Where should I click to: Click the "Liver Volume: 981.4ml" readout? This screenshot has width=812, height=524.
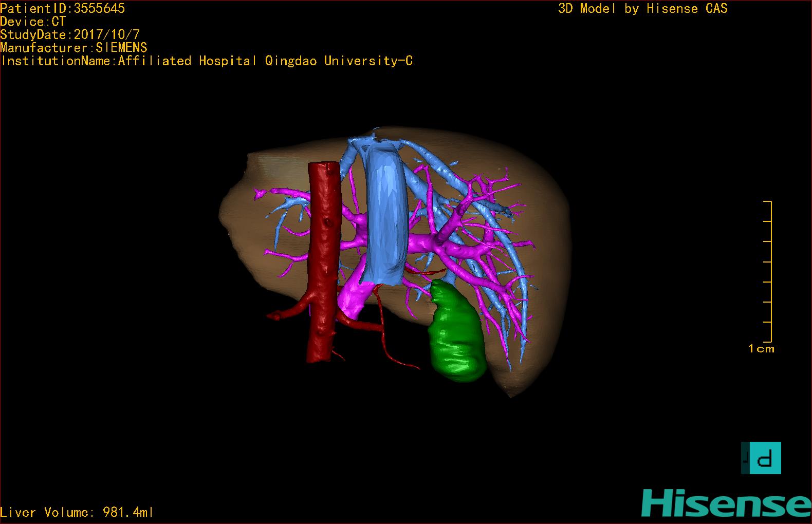click(x=77, y=512)
